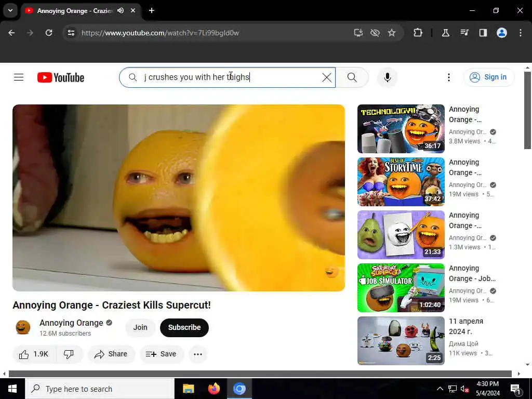
Task: Open the Windows notification center
Action: pyautogui.click(x=515, y=389)
